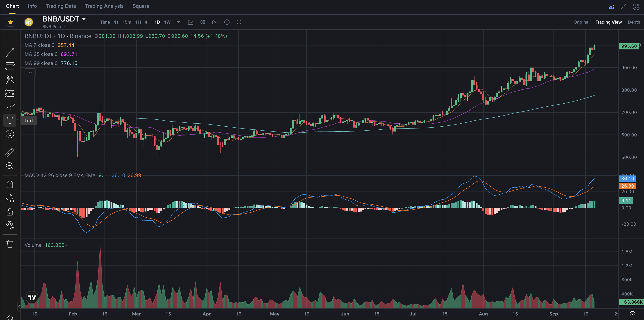644x320 pixels.
Task: Open the forecasting and measurement tools
Action: click(10, 93)
